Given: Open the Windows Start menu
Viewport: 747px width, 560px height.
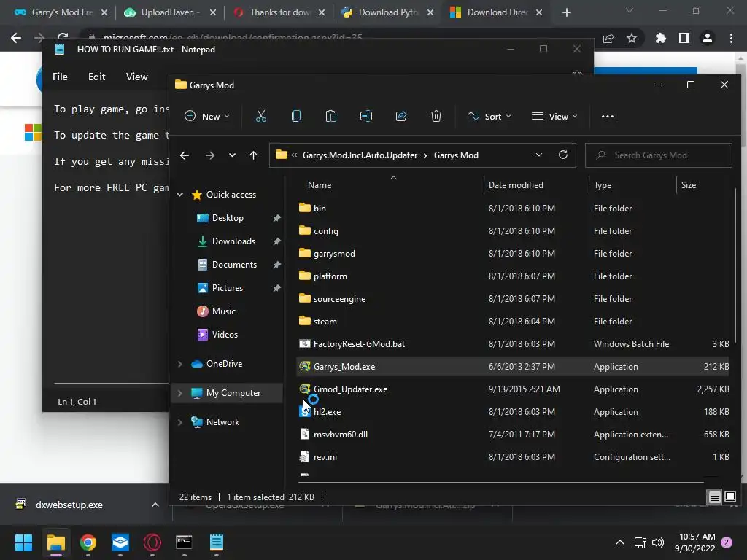Looking at the screenshot, I should tap(23, 542).
